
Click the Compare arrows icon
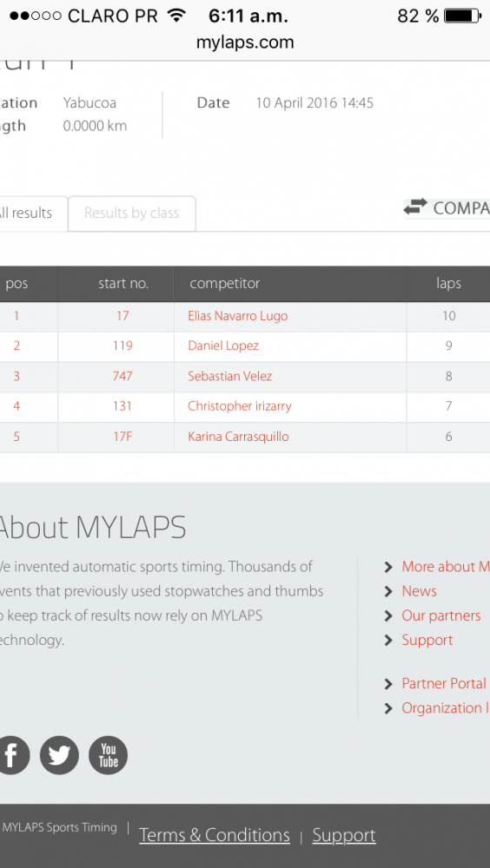click(415, 207)
